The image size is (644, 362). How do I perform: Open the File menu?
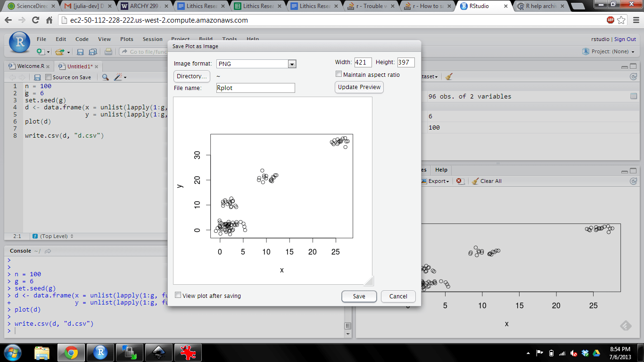41,39
